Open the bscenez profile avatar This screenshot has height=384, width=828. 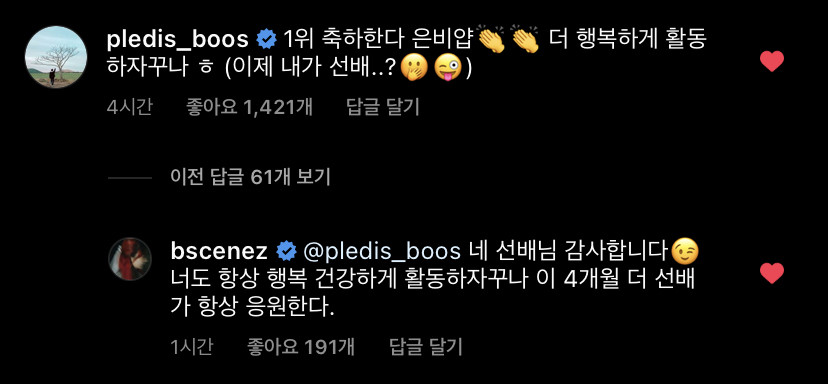(130, 258)
